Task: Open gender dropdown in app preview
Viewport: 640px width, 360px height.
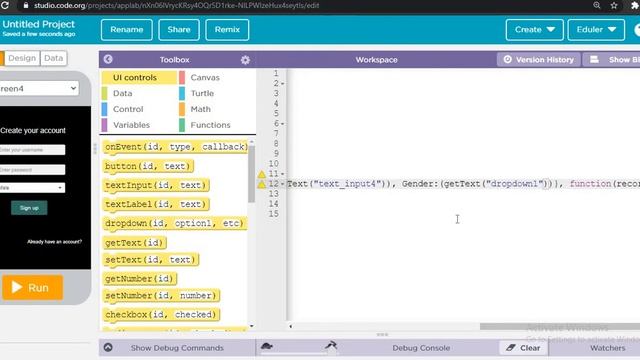Action: pyautogui.click(x=32, y=188)
